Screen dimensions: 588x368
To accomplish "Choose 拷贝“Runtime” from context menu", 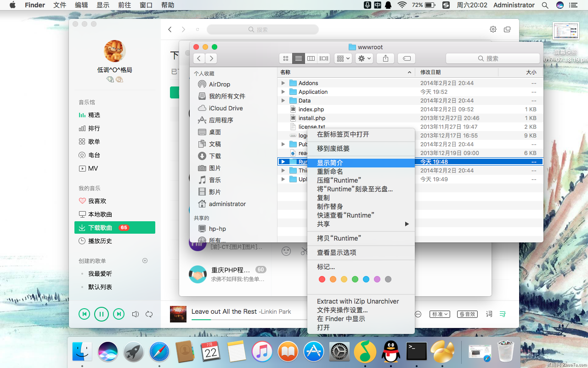I will click(361, 238).
